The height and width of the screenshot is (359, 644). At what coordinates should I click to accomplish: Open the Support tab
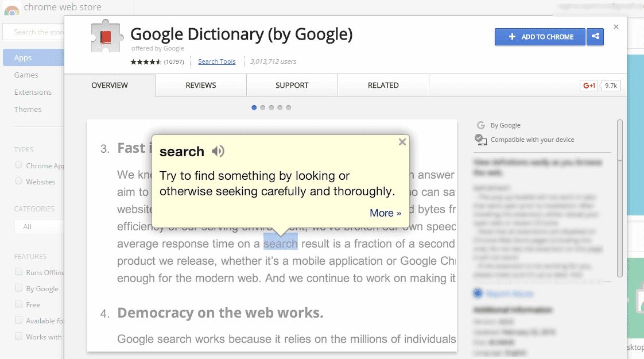coord(292,85)
